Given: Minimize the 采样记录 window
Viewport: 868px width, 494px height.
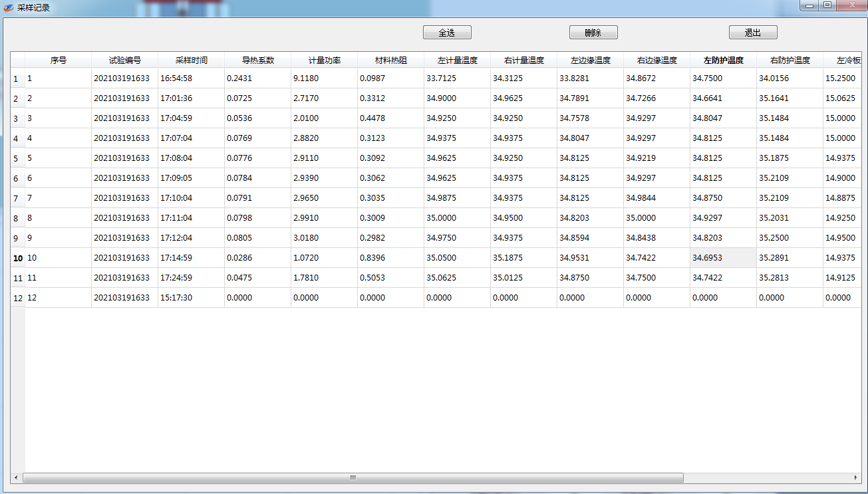Looking at the screenshot, I should tap(809, 5).
